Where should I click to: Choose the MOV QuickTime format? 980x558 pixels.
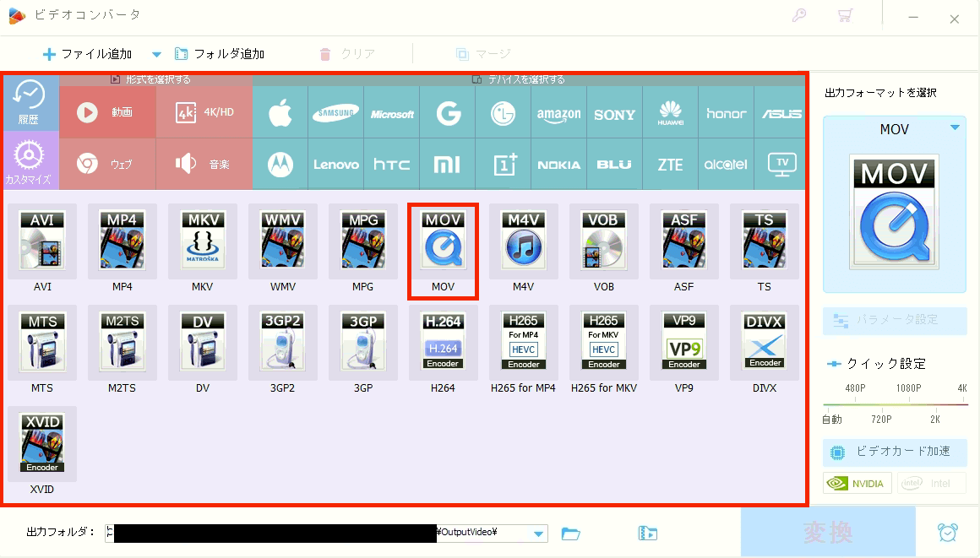point(444,241)
